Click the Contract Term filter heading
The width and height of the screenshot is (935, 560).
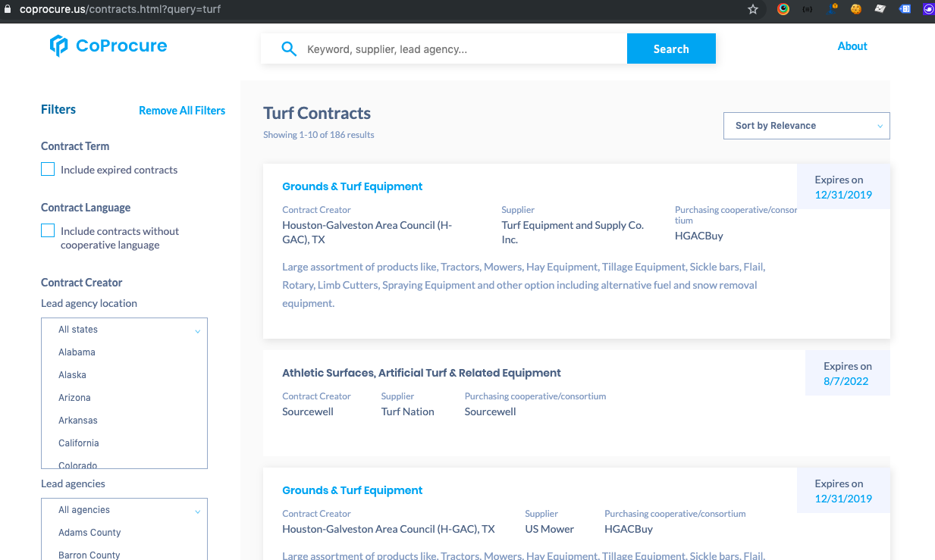[x=75, y=146]
